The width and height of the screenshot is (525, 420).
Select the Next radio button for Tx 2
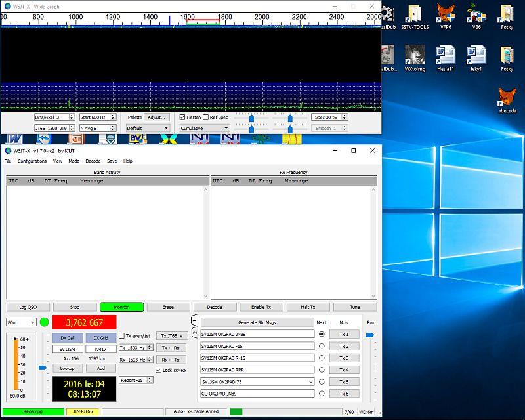(322, 346)
